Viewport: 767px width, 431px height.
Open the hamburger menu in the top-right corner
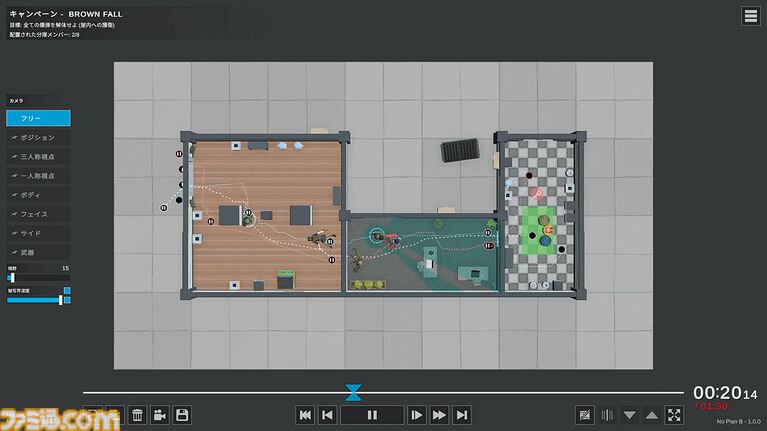click(750, 16)
